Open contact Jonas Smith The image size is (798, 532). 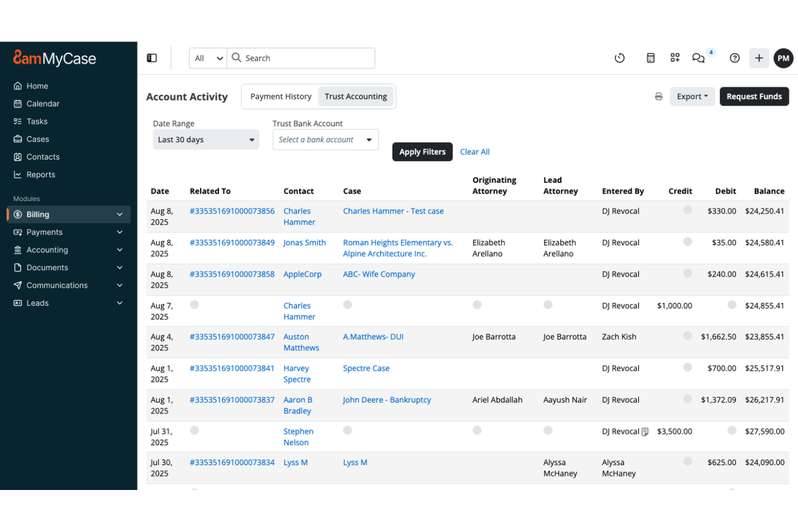tap(305, 243)
